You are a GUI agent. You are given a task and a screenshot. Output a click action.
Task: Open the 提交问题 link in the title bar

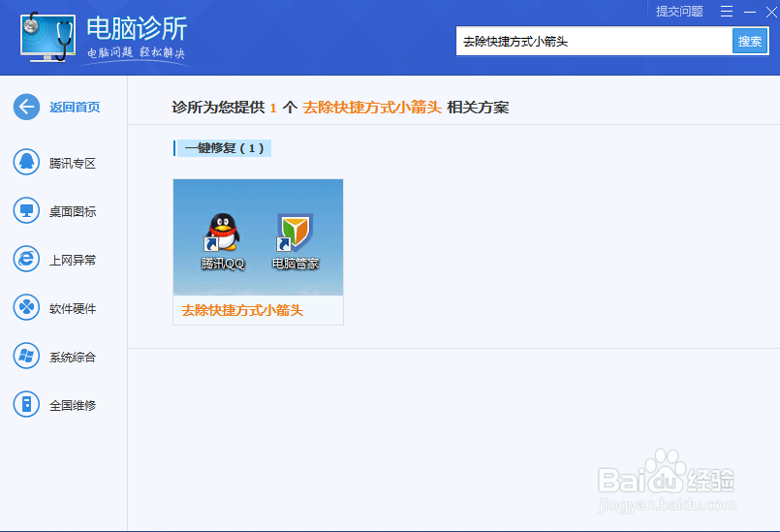click(x=679, y=11)
